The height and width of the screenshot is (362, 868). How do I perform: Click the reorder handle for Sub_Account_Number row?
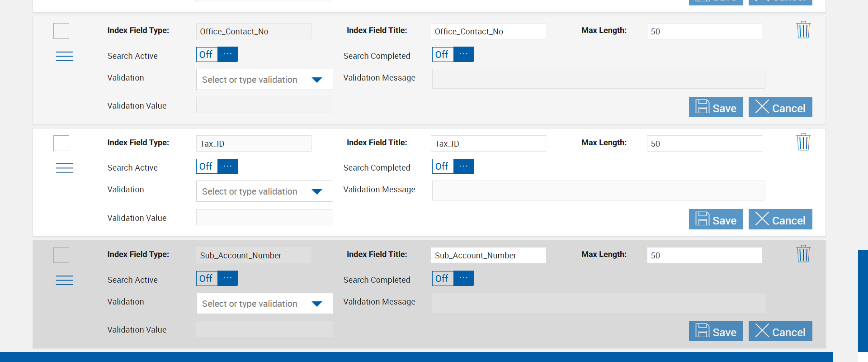coord(64,280)
